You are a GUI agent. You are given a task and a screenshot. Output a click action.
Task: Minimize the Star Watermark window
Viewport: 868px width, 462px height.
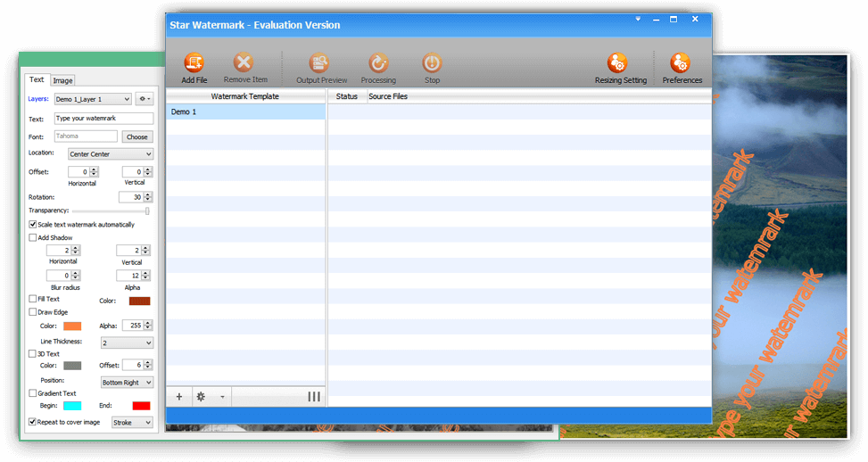click(656, 20)
